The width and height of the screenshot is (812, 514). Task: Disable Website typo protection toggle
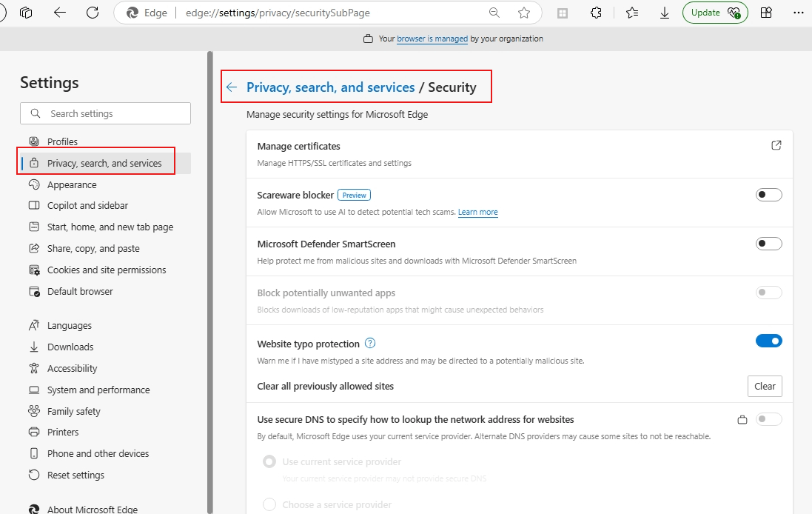coord(768,341)
